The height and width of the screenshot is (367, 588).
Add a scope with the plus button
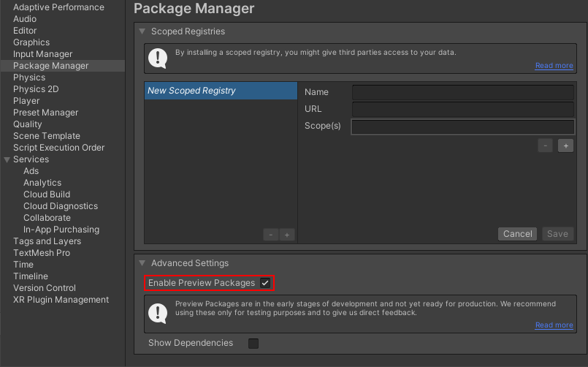[x=565, y=145]
